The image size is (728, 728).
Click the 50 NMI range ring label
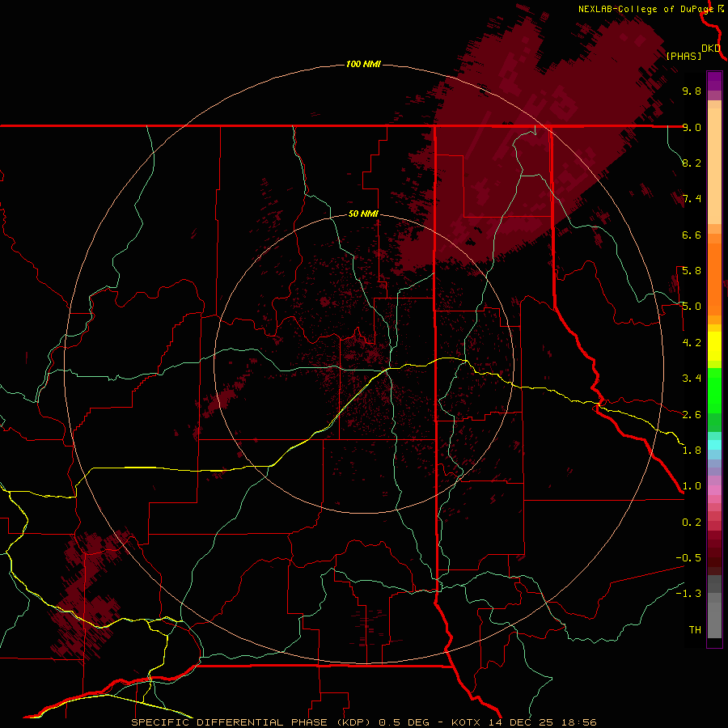(x=363, y=214)
